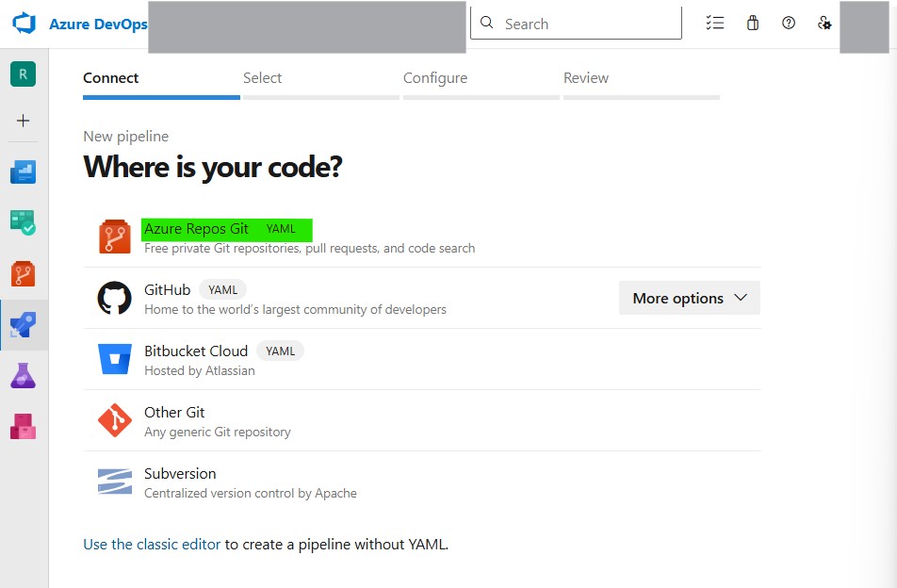897x588 pixels.
Task: Click 'Centralized version control by Apache' text
Action: tap(251, 493)
